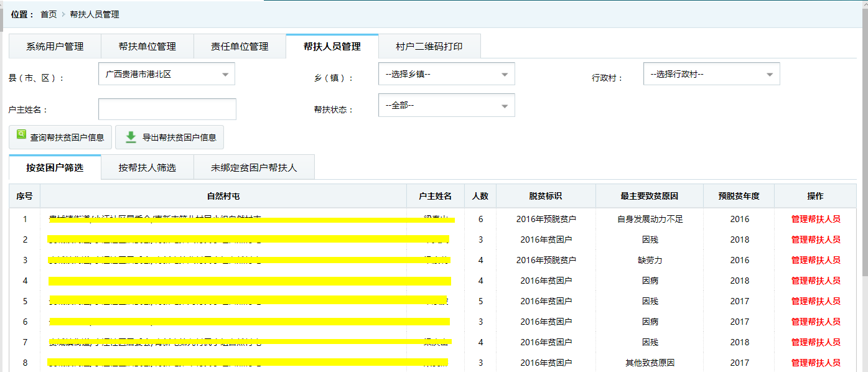Click the green search icon on query button
The image size is (868, 372).
22,134
